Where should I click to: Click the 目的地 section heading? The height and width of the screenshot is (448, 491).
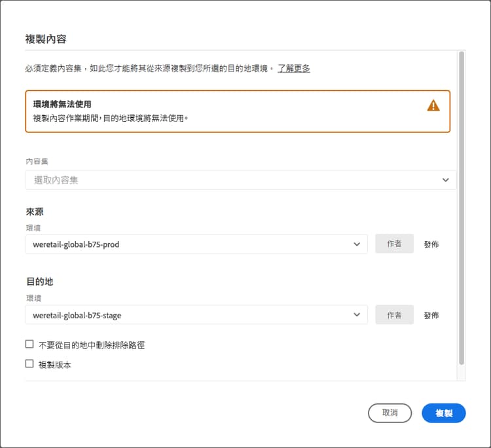click(x=39, y=282)
